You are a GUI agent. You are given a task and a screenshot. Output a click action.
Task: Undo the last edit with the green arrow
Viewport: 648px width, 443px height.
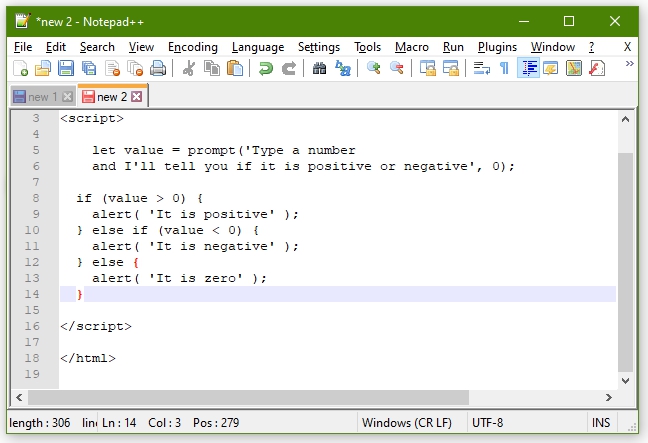(x=266, y=69)
